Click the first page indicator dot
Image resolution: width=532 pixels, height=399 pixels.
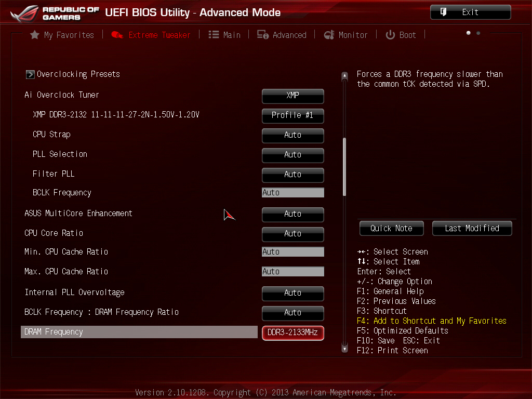pos(468,33)
